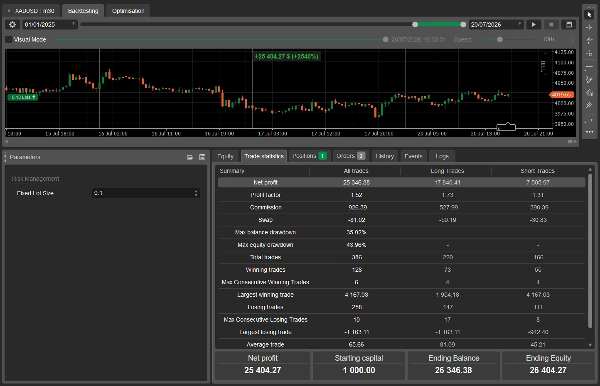
Task: Click the load parameters folder icon
Action: coord(190,157)
